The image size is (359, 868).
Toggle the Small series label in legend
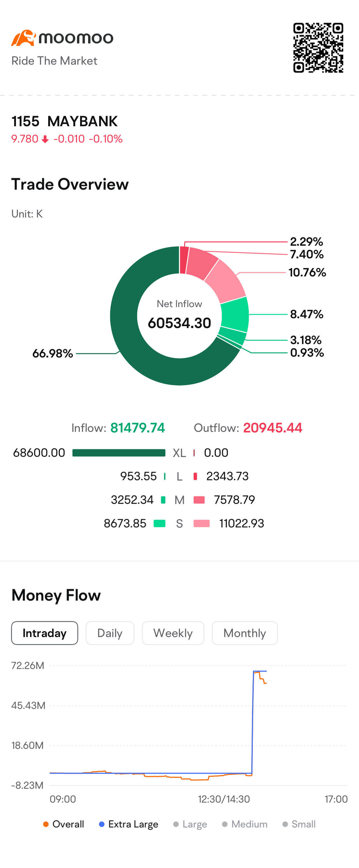pyautogui.click(x=303, y=824)
